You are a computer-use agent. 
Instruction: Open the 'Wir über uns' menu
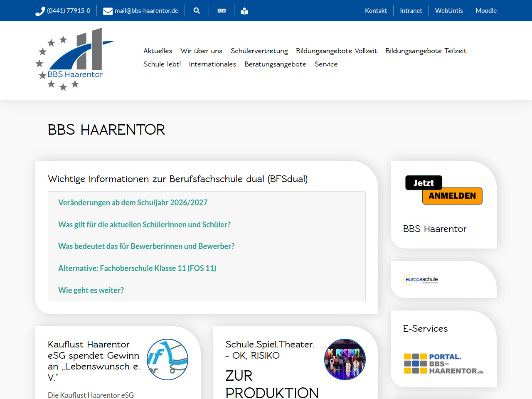click(201, 51)
